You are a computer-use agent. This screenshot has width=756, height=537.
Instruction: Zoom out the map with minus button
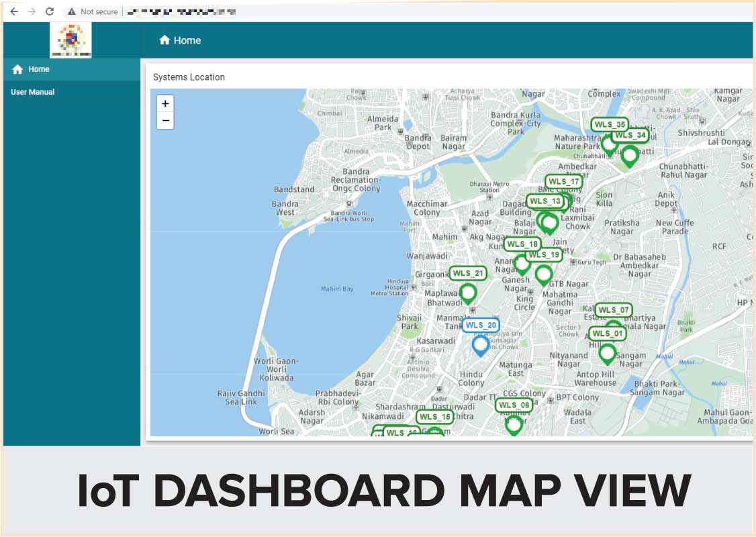coord(165,121)
